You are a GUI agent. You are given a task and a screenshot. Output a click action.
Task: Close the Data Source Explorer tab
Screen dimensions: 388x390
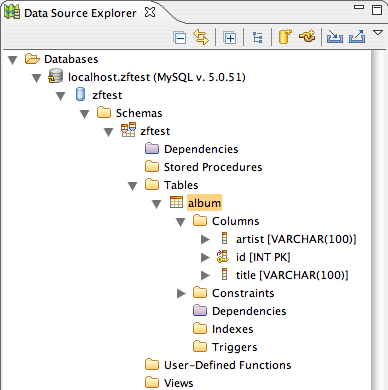click(150, 12)
